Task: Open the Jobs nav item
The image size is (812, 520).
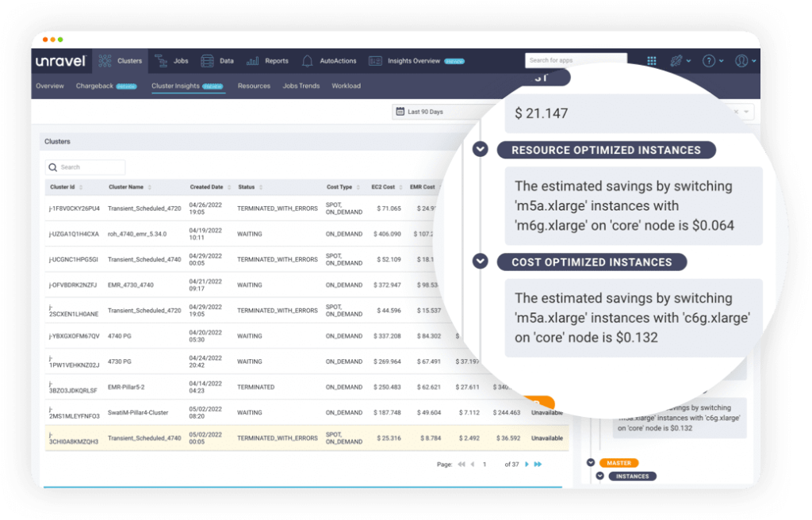Action: [x=171, y=60]
